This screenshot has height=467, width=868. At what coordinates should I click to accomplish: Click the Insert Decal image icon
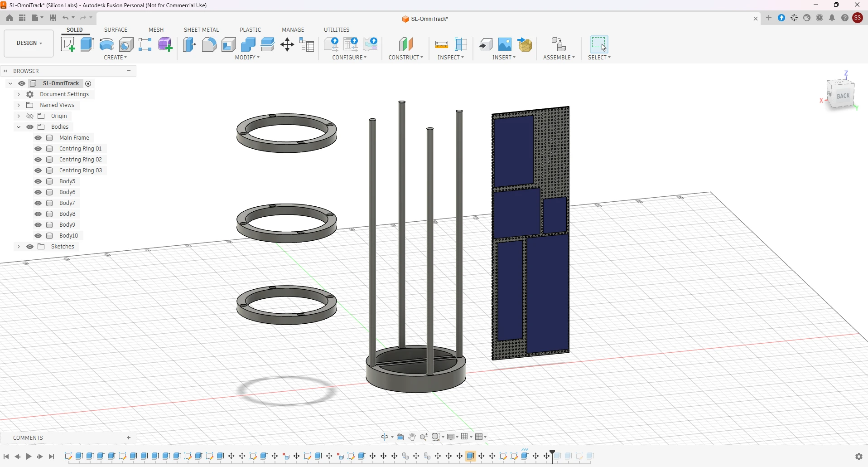point(505,44)
